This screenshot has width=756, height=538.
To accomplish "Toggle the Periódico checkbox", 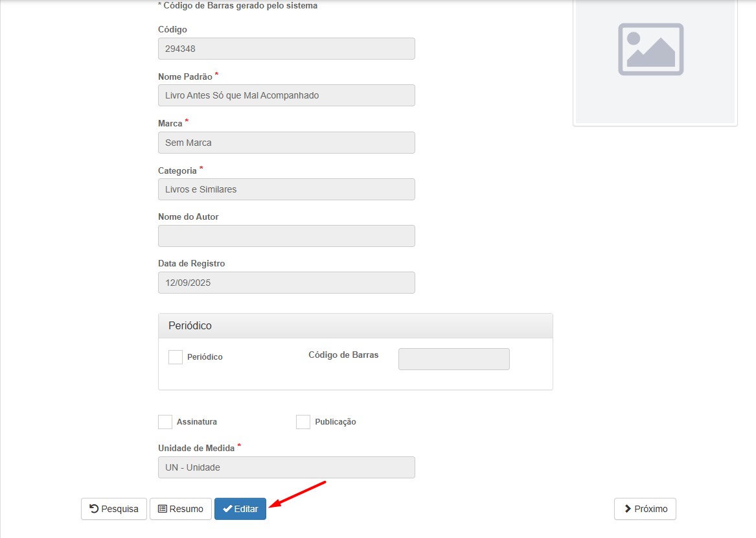I will point(176,357).
